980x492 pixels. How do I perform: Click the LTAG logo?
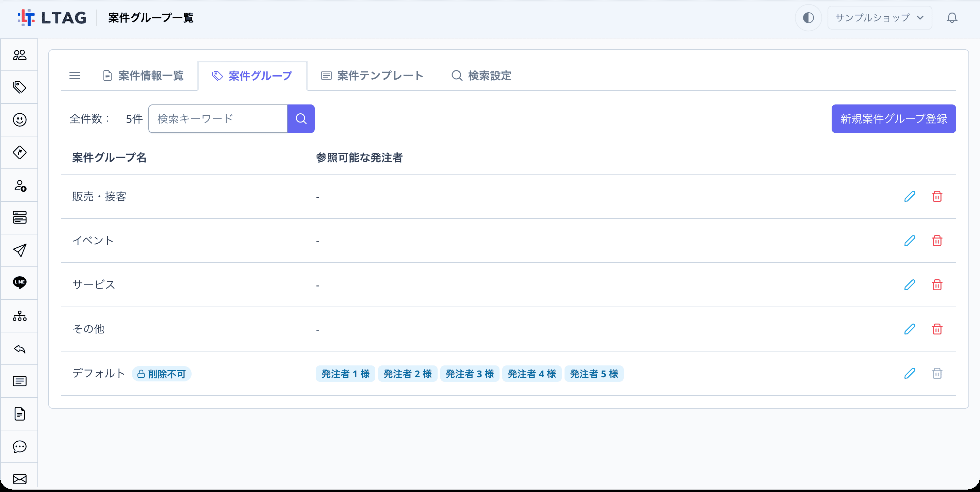[52, 18]
